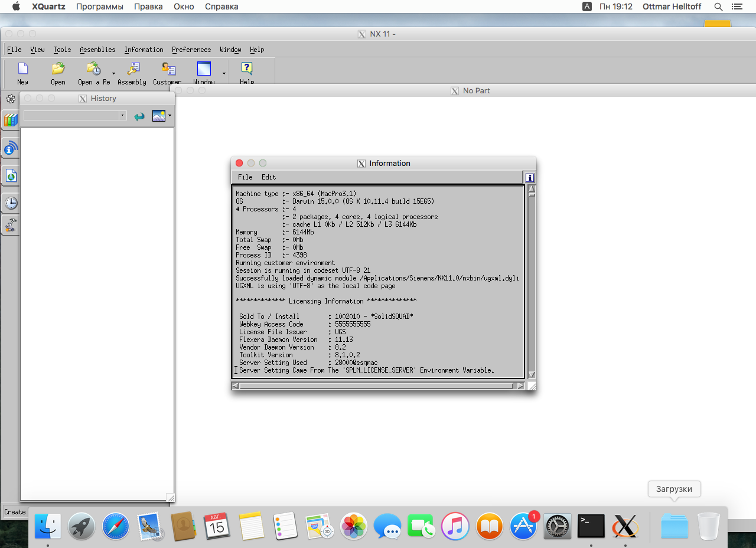Open resource bar gear options icon
The width and height of the screenshot is (756, 548).
click(10, 99)
